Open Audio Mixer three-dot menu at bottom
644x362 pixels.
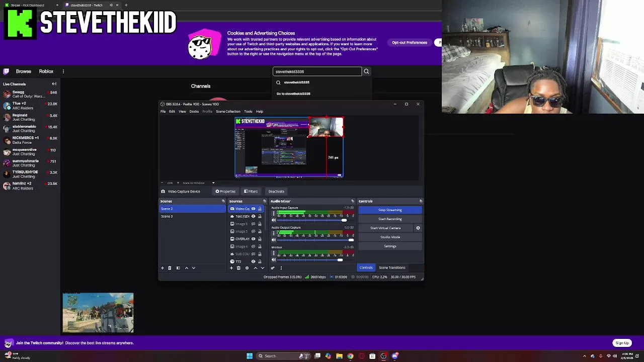tap(281, 268)
